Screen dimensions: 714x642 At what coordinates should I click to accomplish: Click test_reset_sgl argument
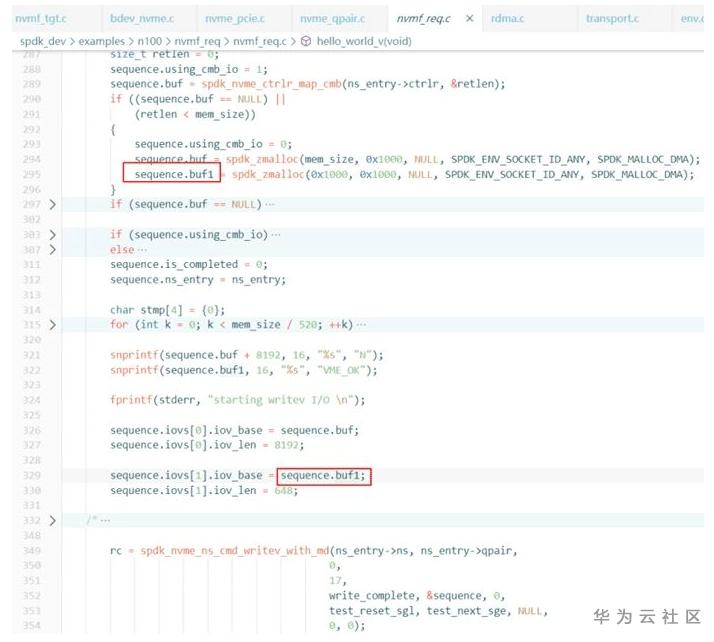372,611
